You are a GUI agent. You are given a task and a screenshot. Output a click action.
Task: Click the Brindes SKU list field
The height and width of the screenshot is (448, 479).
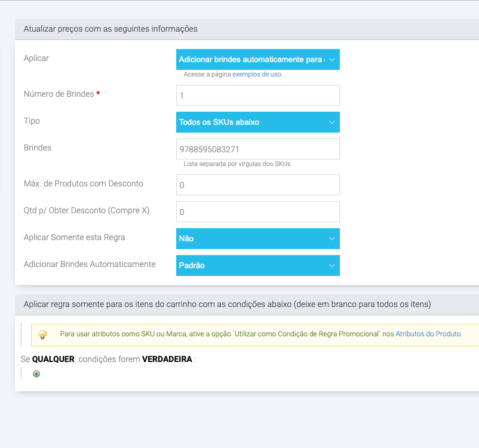[x=257, y=149]
